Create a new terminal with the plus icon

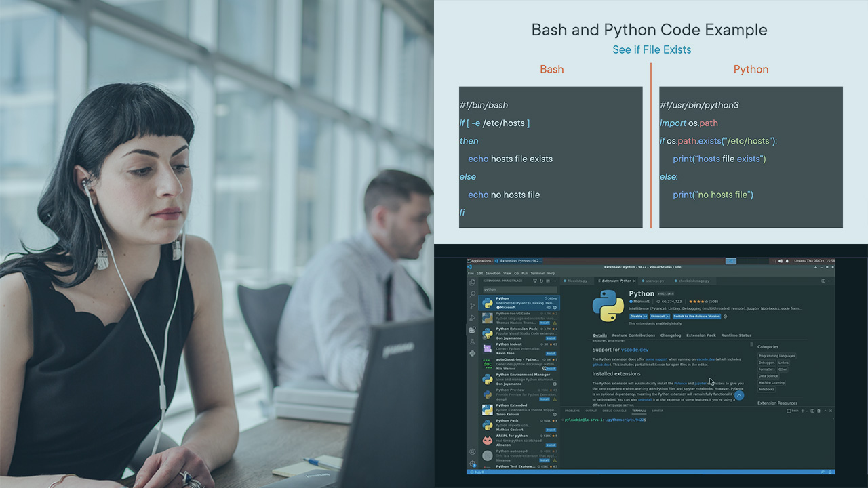pyautogui.click(x=803, y=411)
